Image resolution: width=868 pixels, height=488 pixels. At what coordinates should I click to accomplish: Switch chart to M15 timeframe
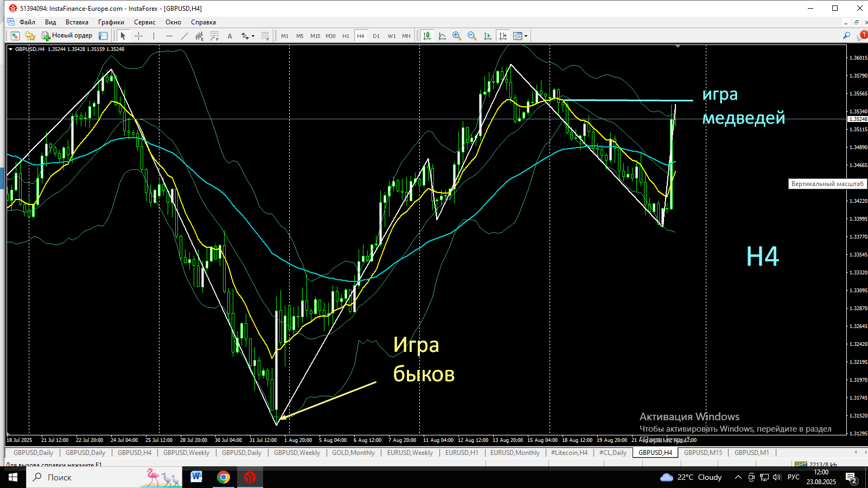point(315,36)
